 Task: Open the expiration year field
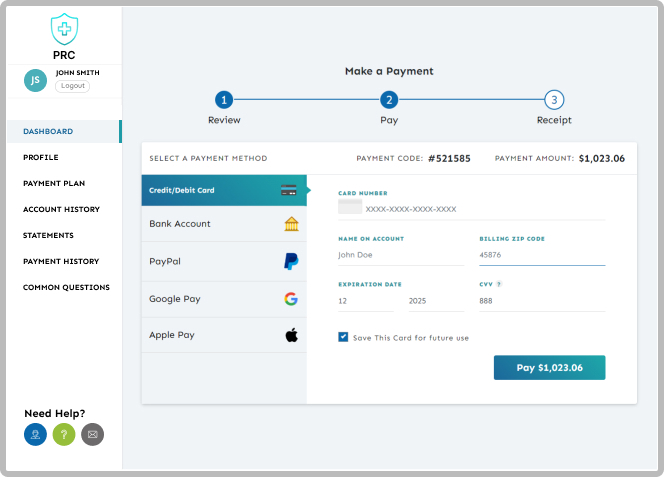435,300
